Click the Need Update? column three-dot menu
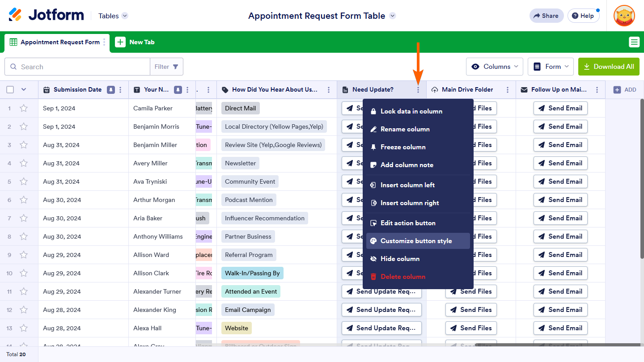 click(418, 90)
